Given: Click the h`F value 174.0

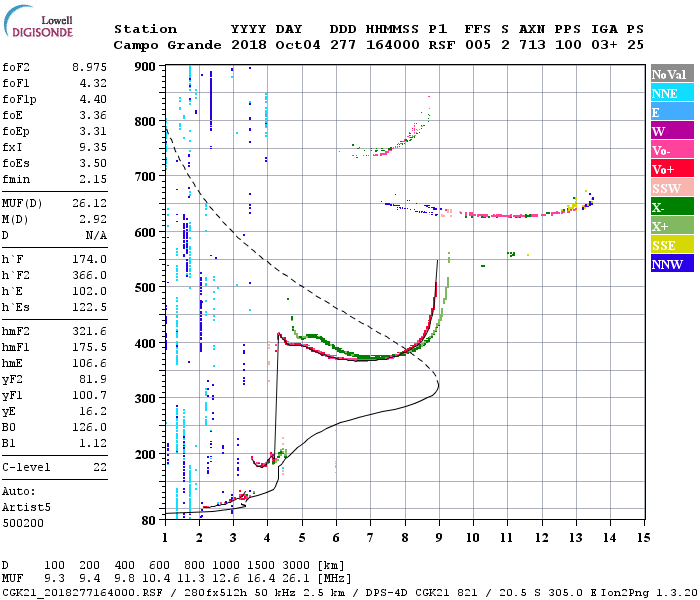Looking at the screenshot, I should [89, 259].
